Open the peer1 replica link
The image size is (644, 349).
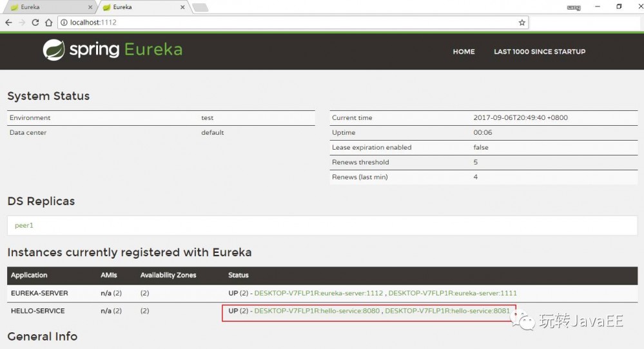pyautogui.click(x=24, y=225)
